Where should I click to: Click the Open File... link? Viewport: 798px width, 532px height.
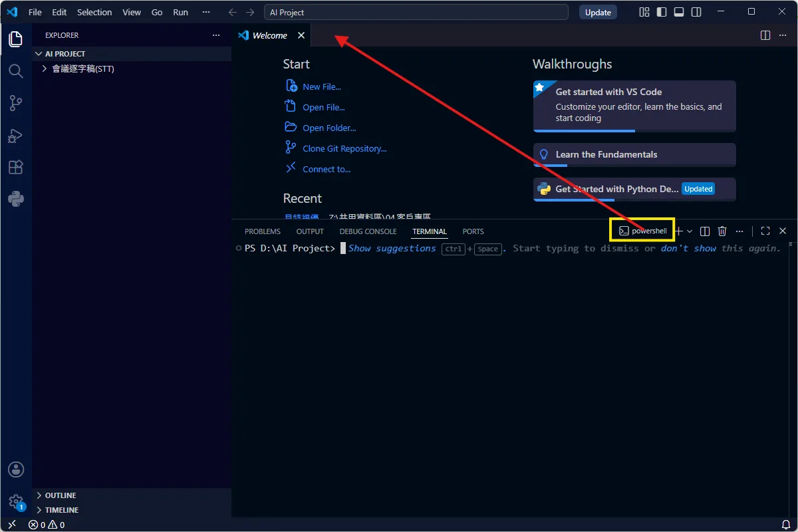[324, 107]
